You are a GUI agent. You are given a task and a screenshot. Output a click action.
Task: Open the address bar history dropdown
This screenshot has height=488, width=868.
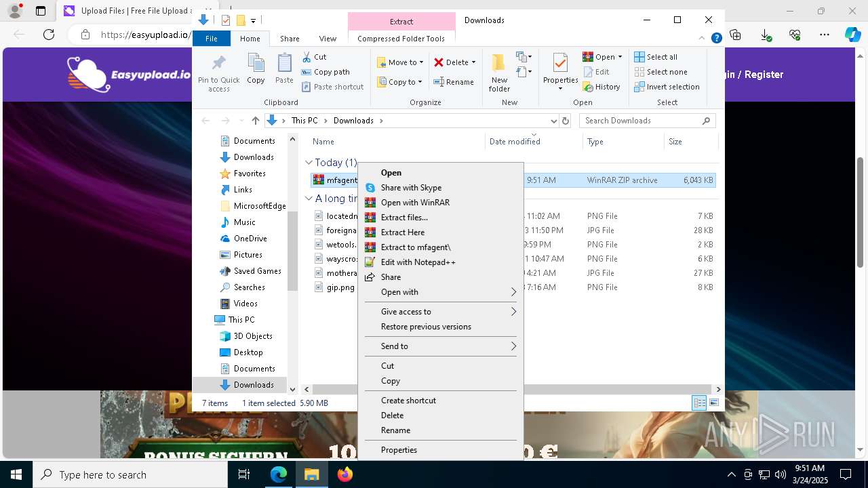[553, 121]
